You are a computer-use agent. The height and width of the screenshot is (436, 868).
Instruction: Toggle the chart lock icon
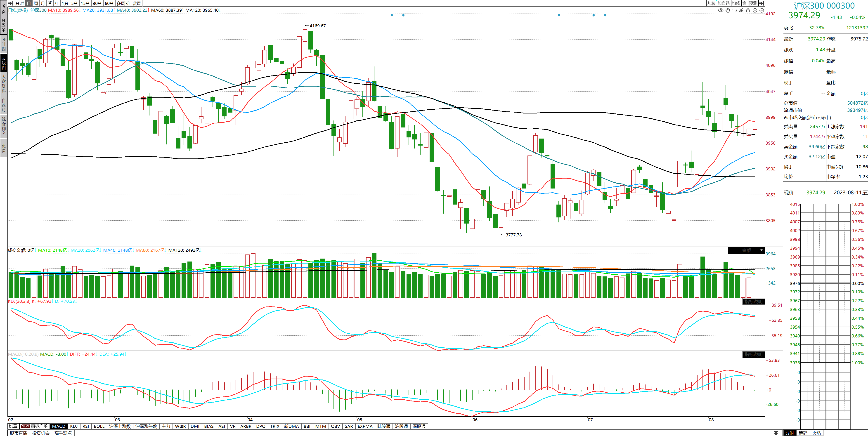point(748,10)
